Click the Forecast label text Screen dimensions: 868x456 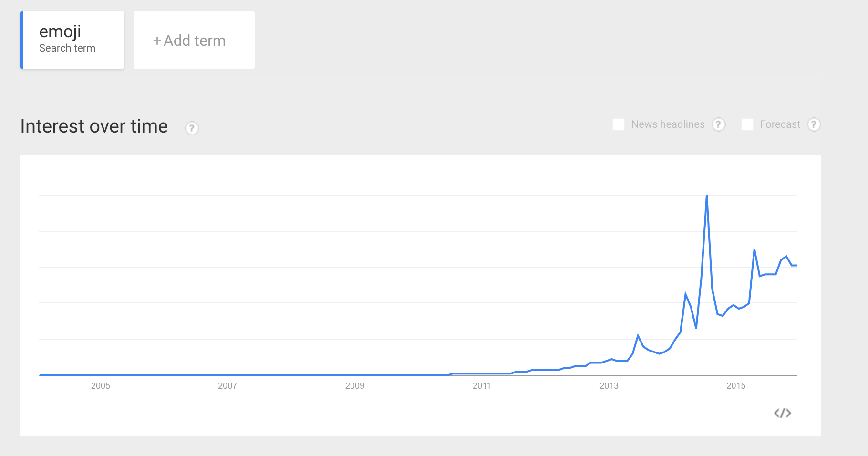pos(780,124)
